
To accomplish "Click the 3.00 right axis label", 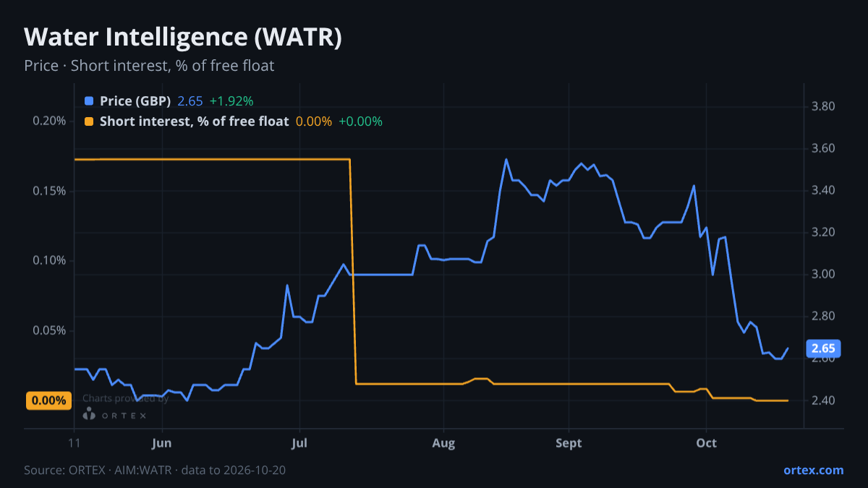I will click(x=824, y=274).
